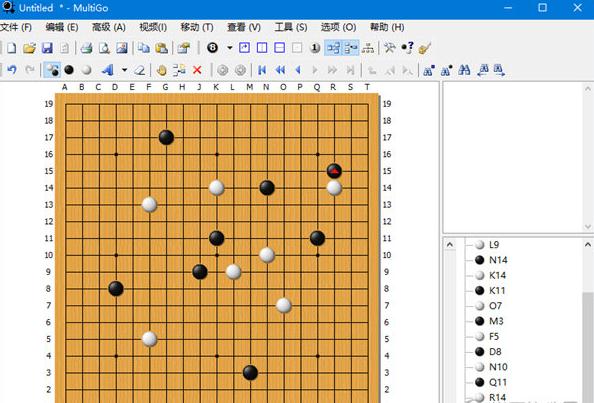This screenshot has height=403, width=594.
Task: Toggle move number display icon
Action: [x=315, y=48]
